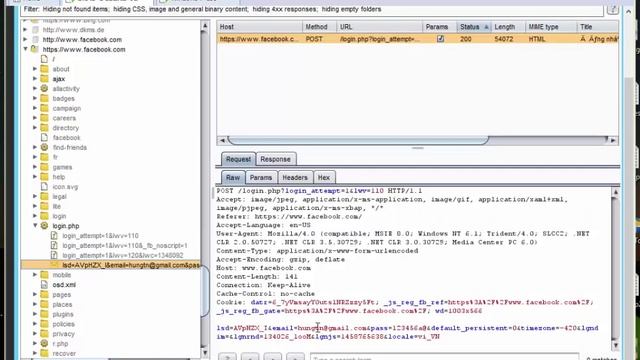
Task: Sort table by Status column
Action: click(474, 27)
